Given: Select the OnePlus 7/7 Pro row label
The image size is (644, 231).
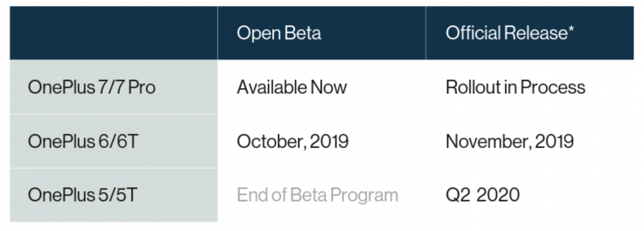Looking at the screenshot, I should (x=91, y=87).
